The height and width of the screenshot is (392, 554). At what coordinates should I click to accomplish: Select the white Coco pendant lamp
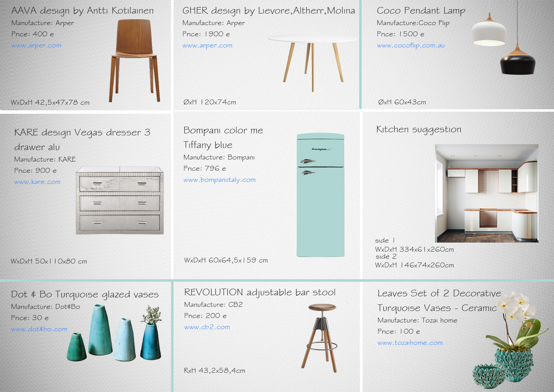(489, 30)
